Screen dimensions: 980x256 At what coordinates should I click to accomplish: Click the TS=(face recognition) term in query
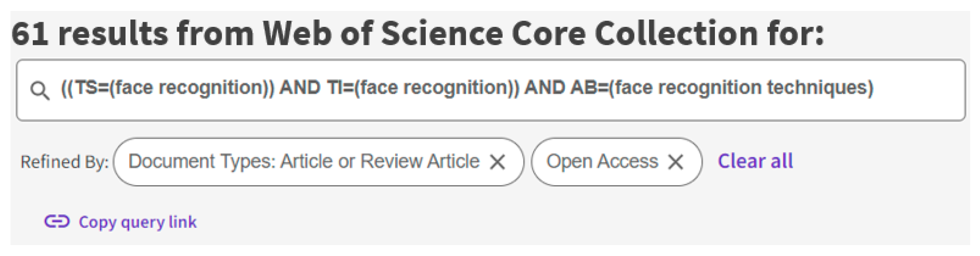168,88
